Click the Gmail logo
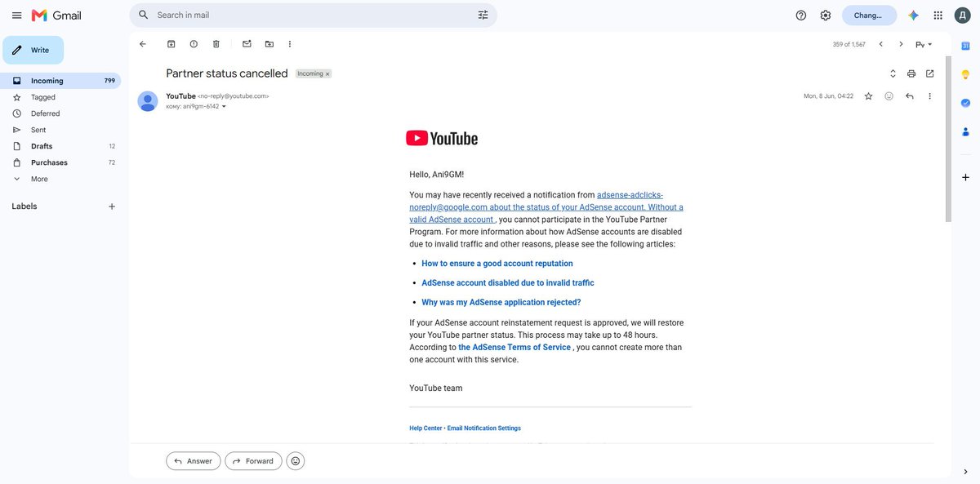Image resolution: width=980 pixels, height=484 pixels. coord(56,15)
